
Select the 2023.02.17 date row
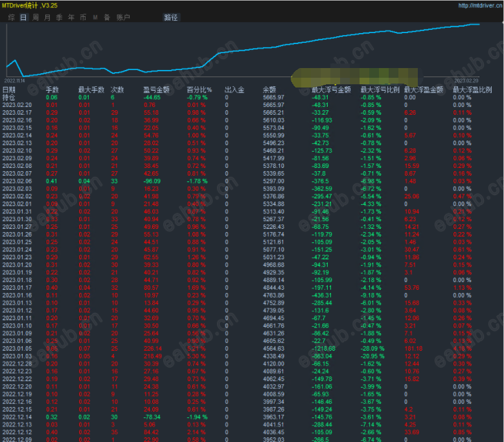[17, 113]
